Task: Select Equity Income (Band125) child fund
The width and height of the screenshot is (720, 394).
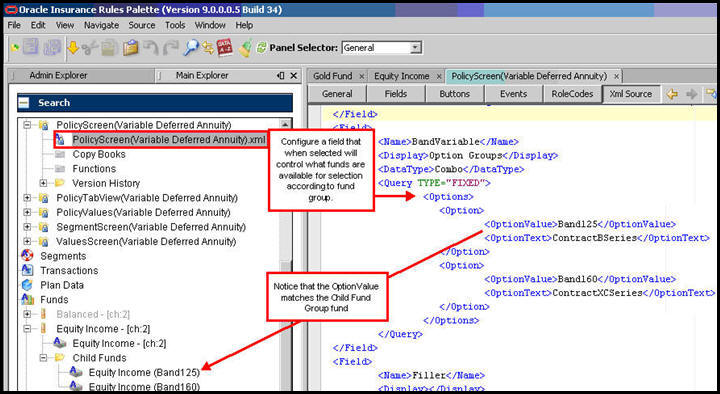Action: tap(144, 372)
